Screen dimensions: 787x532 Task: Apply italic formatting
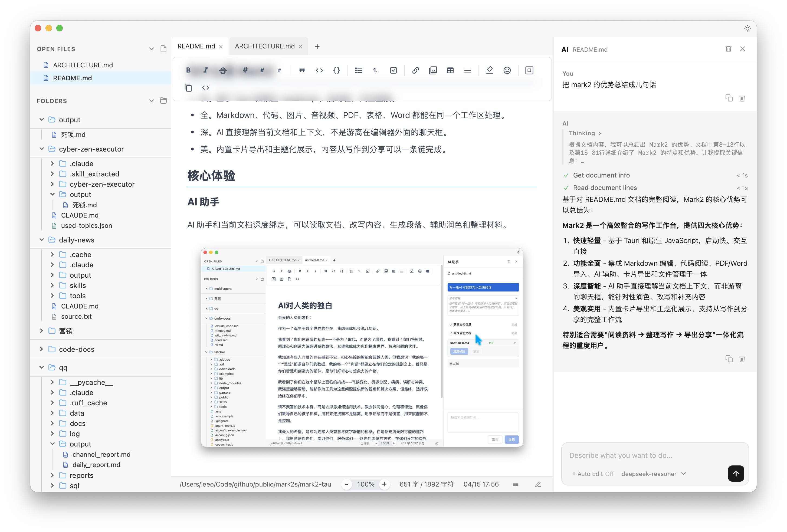coord(206,70)
